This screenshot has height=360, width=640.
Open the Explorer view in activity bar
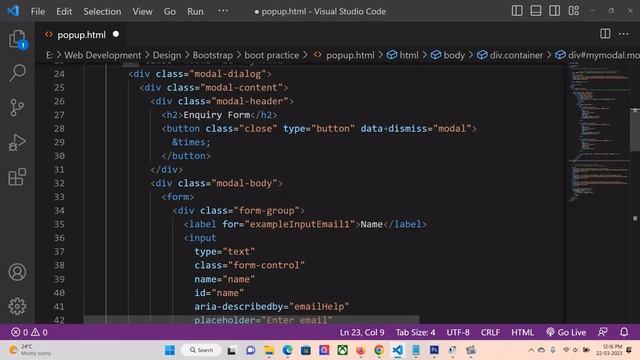coord(17,39)
